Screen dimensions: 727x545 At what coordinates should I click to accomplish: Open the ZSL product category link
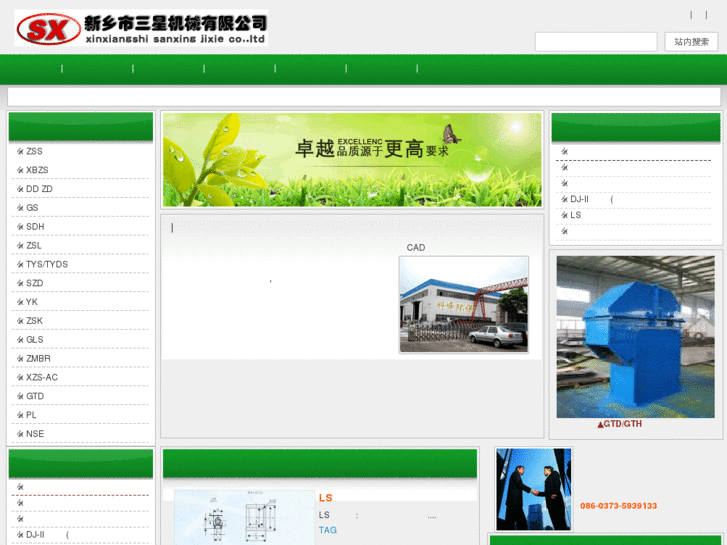[34, 245]
